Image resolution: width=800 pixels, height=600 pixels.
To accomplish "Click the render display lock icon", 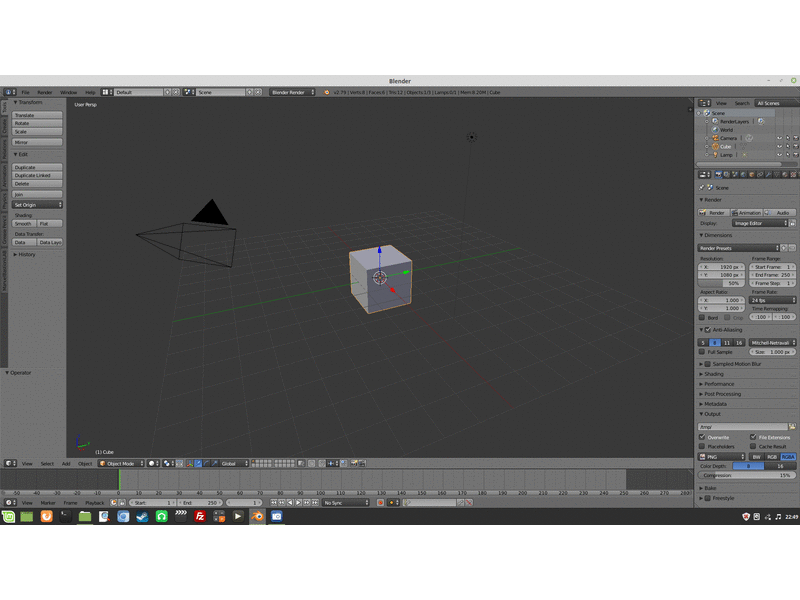I will click(x=792, y=223).
